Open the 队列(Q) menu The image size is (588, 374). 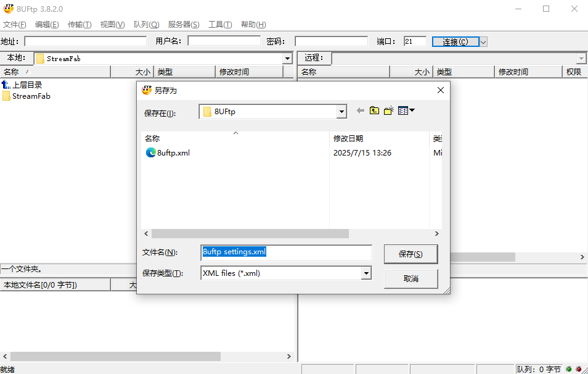pos(146,25)
